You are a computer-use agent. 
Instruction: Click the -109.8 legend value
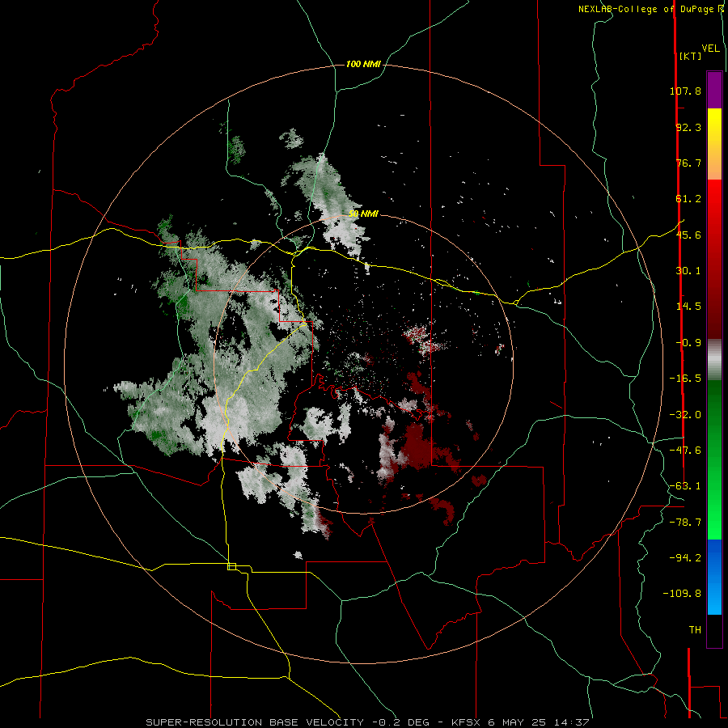(682, 594)
